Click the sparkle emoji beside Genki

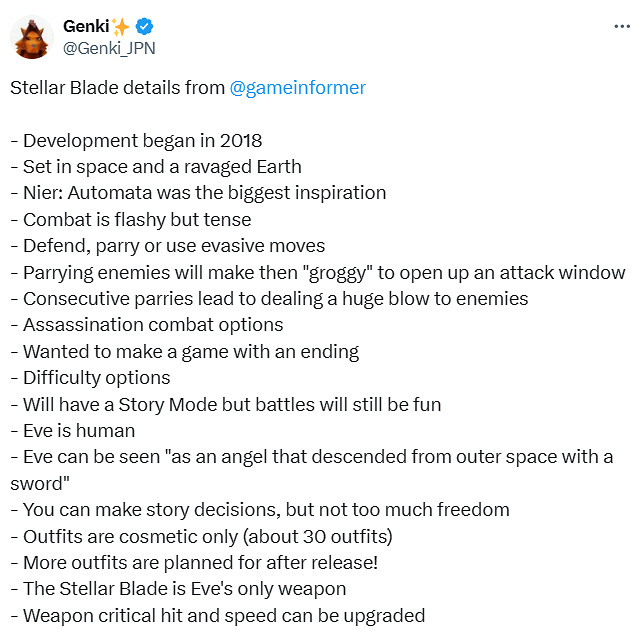coord(121,26)
